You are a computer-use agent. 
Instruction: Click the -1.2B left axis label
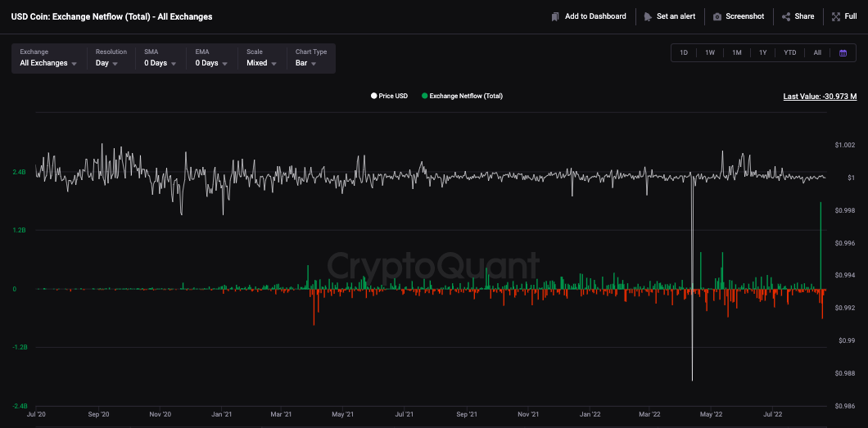(18, 347)
